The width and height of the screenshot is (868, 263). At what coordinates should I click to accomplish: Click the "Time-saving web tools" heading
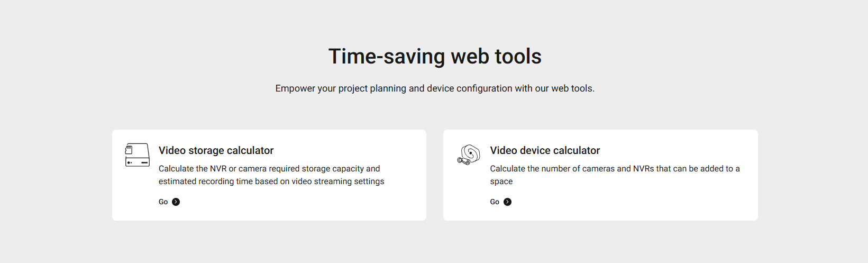tap(435, 56)
